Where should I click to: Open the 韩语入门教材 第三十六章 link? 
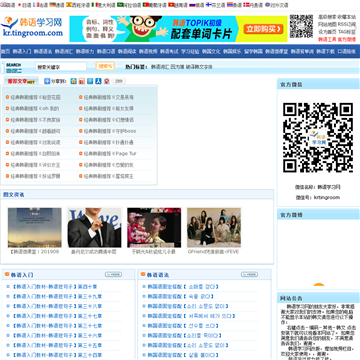pyautogui.click(x=57, y=335)
